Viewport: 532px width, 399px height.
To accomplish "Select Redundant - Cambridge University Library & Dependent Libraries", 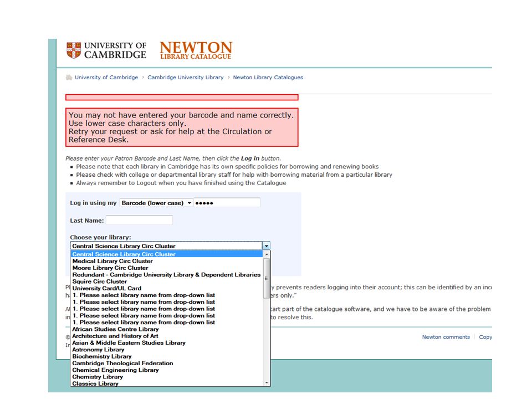I will pyautogui.click(x=166, y=274).
